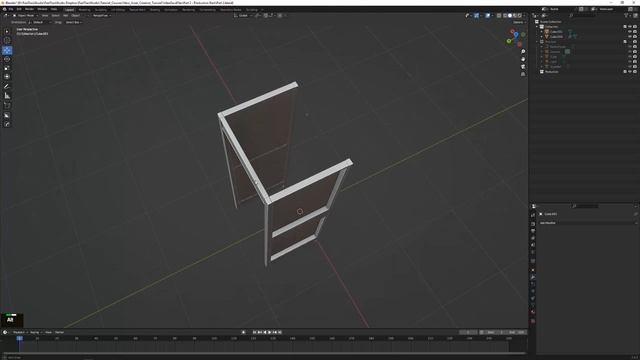
Task: Open the viewport Add menu
Action: coord(65,16)
